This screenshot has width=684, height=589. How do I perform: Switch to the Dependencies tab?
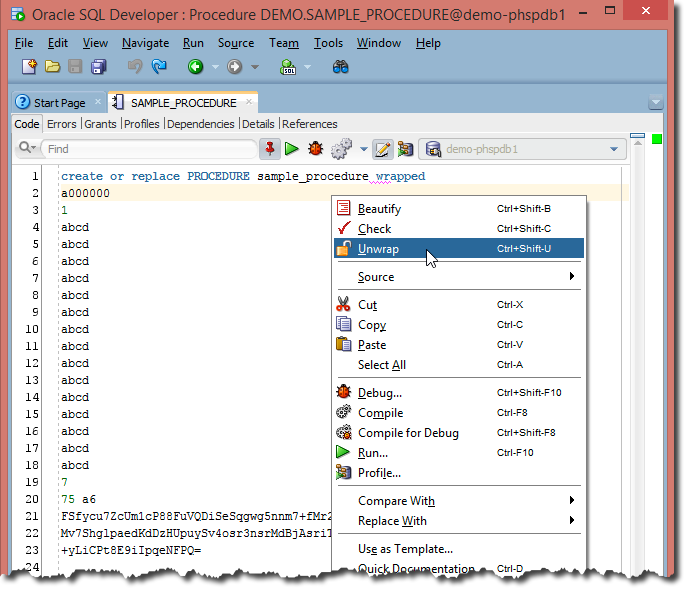pos(201,124)
